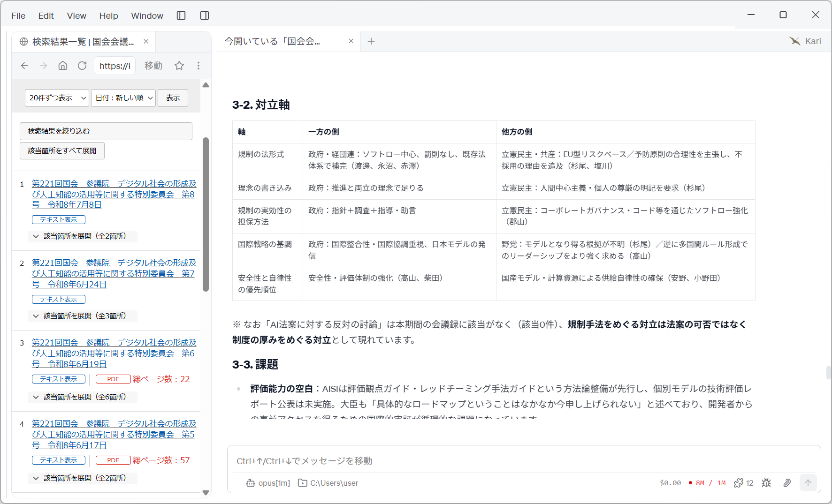Open result 2 link 第7号 令和8年6月24日
This screenshot has height=504, width=832.
pyautogui.click(x=114, y=273)
